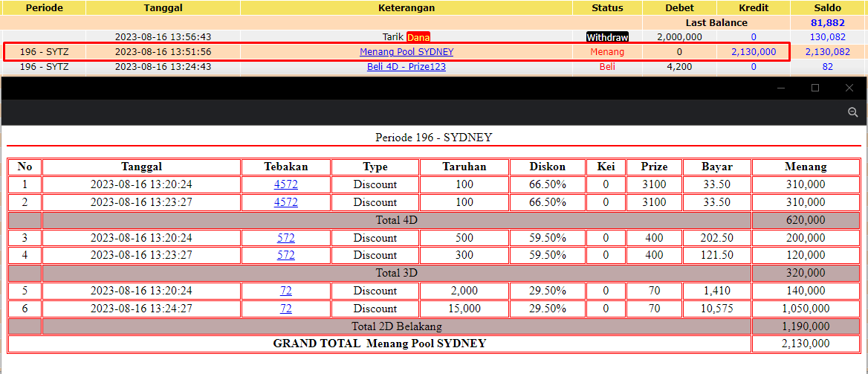Click the Menang status text
The height and width of the screenshot is (374, 868).
click(607, 52)
